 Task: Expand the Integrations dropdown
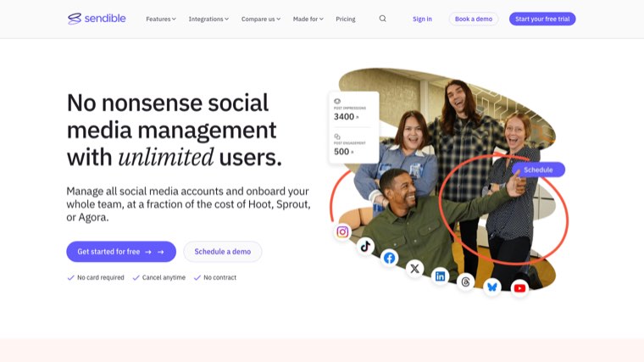click(x=208, y=19)
